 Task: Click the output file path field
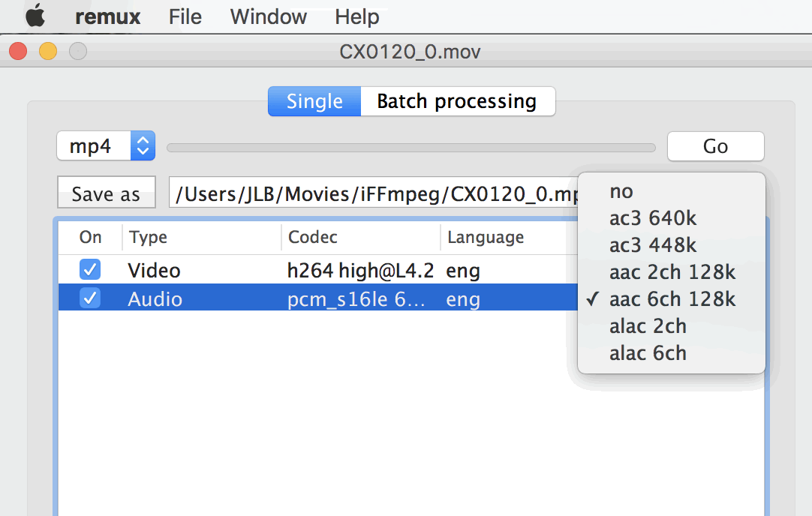click(x=374, y=193)
